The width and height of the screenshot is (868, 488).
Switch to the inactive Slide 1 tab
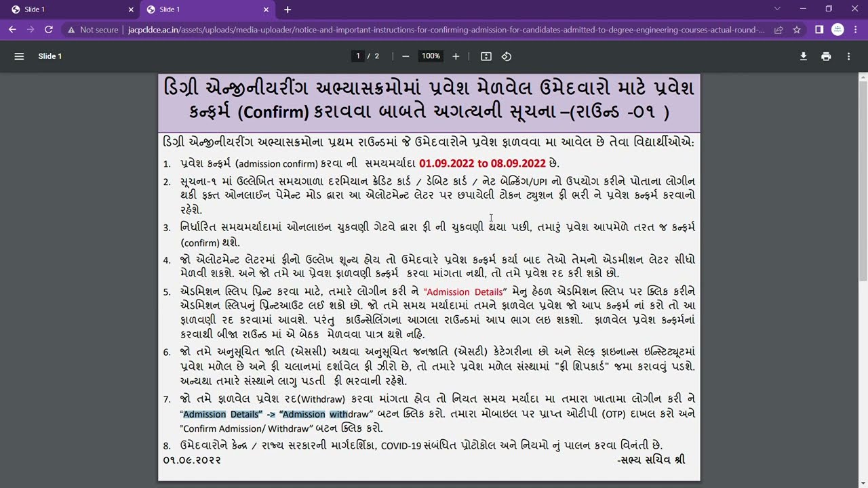70,9
